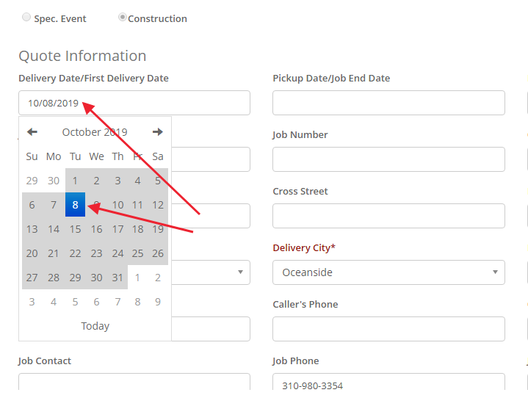
Task: Go to previous month in calendar
Action: (32, 131)
